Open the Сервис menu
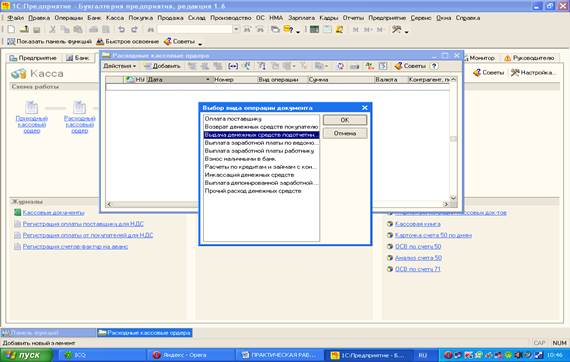Image resolution: width=570 pixels, height=362 pixels. [x=421, y=17]
